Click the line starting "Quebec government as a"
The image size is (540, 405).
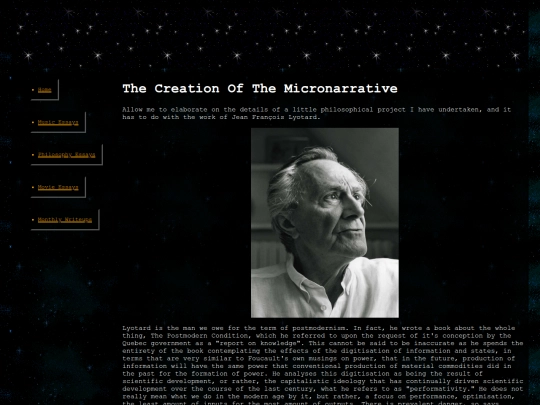(x=323, y=343)
